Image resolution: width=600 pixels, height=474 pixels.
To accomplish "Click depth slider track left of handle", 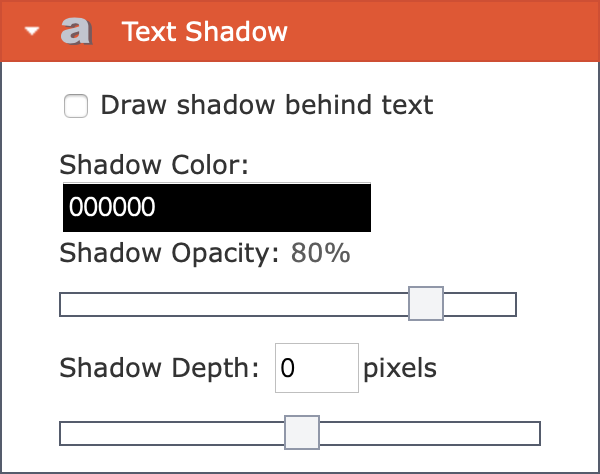I will pos(172,433).
